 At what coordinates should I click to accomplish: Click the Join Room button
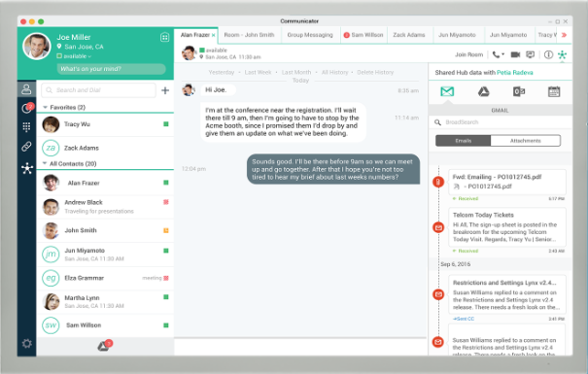coord(468,54)
